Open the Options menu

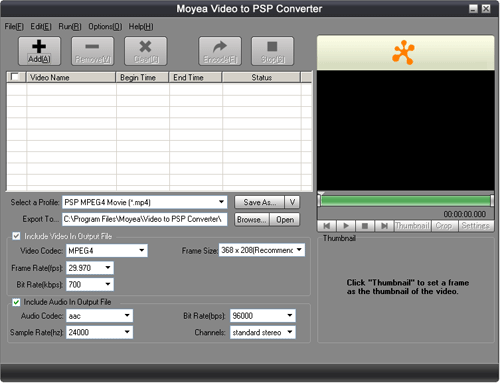[105, 27]
